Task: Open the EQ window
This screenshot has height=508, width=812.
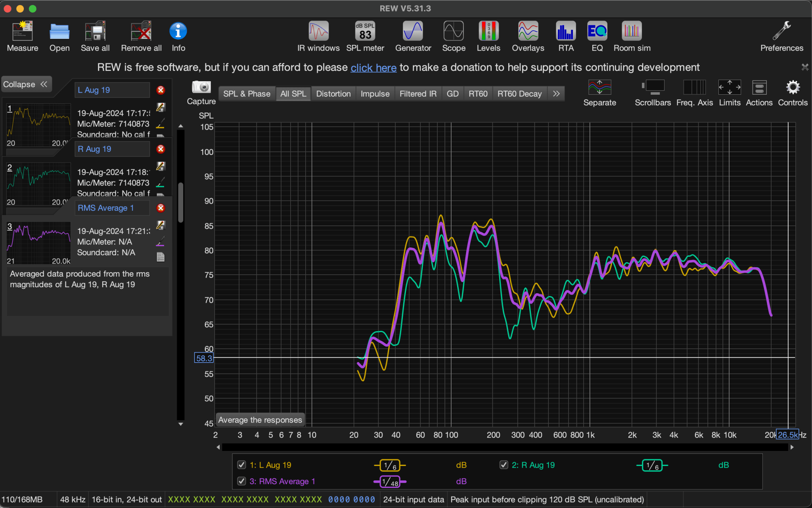Action: point(597,36)
